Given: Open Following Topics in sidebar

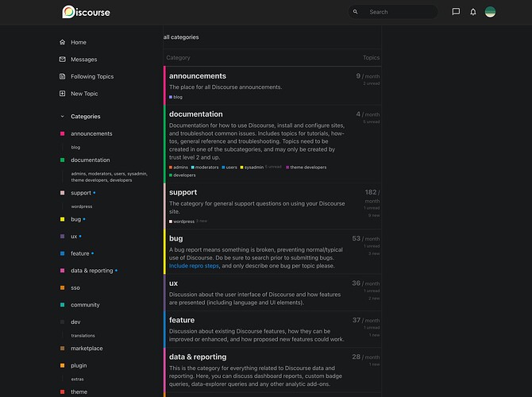Looking at the screenshot, I should [x=92, y=77].
